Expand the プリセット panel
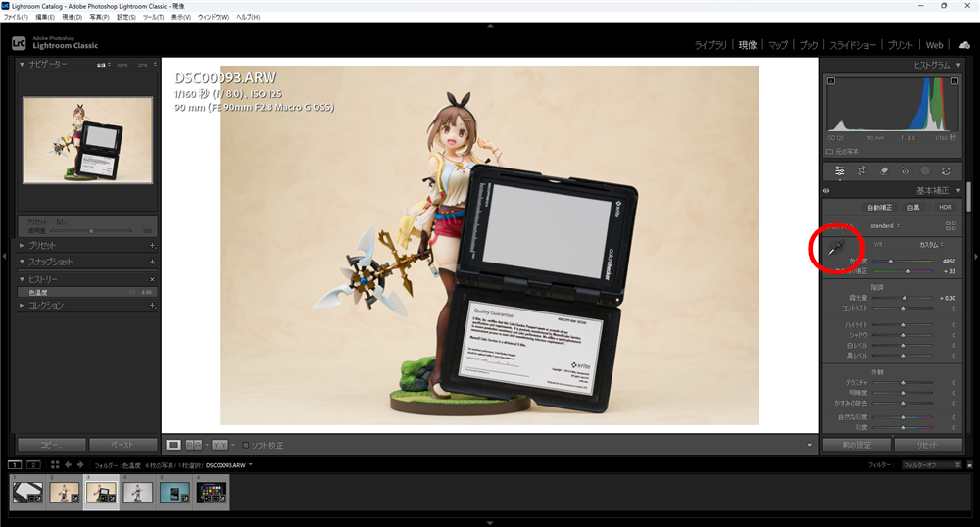The width and height of the screenshot is (980, 527). tap(24, 245)
